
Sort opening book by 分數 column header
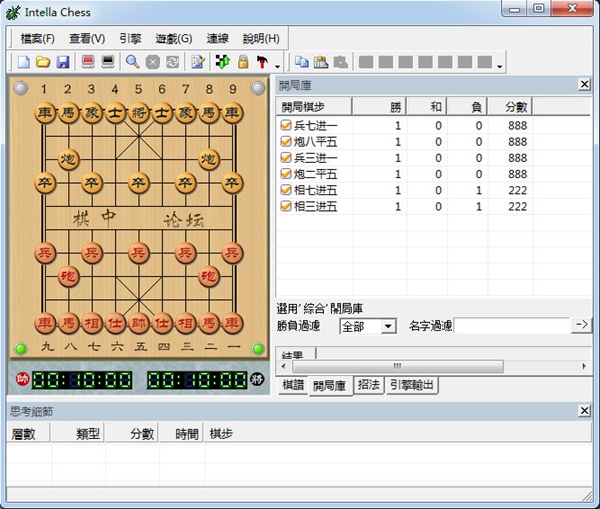pyautogui.click(x=510, y=107)
